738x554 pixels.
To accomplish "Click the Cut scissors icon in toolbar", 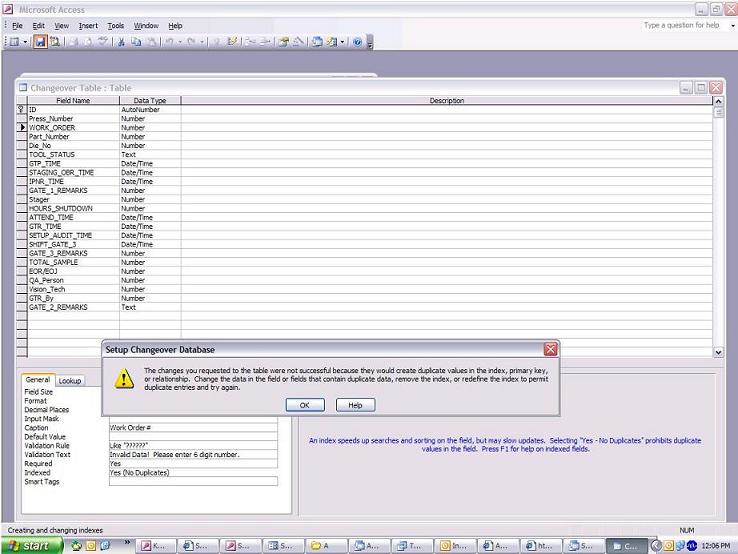I will [121, 42].
